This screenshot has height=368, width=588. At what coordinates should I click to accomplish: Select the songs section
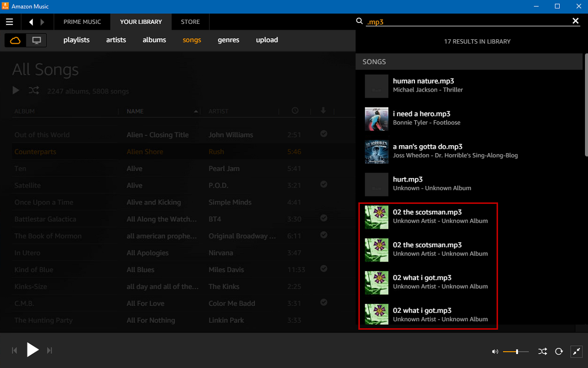[x=192, y=40]
